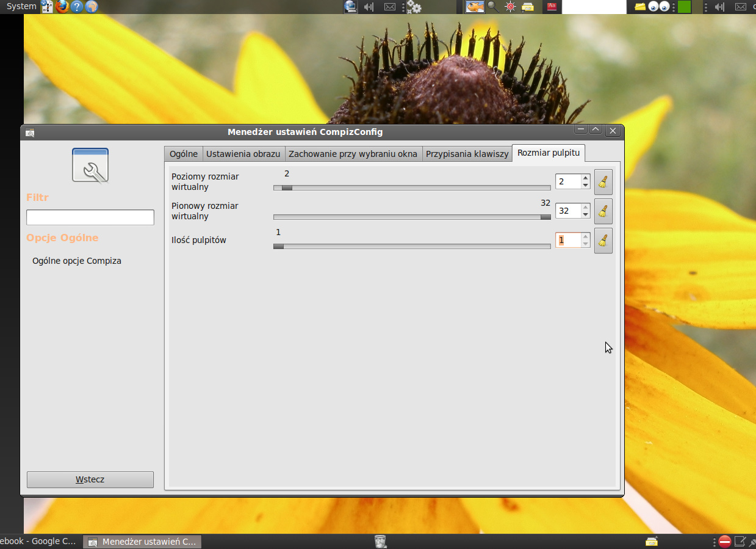The image size is (756, 549).
Task: Click the notepad pencil icon in the bottom panel
Action: pyautogui.click(x=740, y=541)
